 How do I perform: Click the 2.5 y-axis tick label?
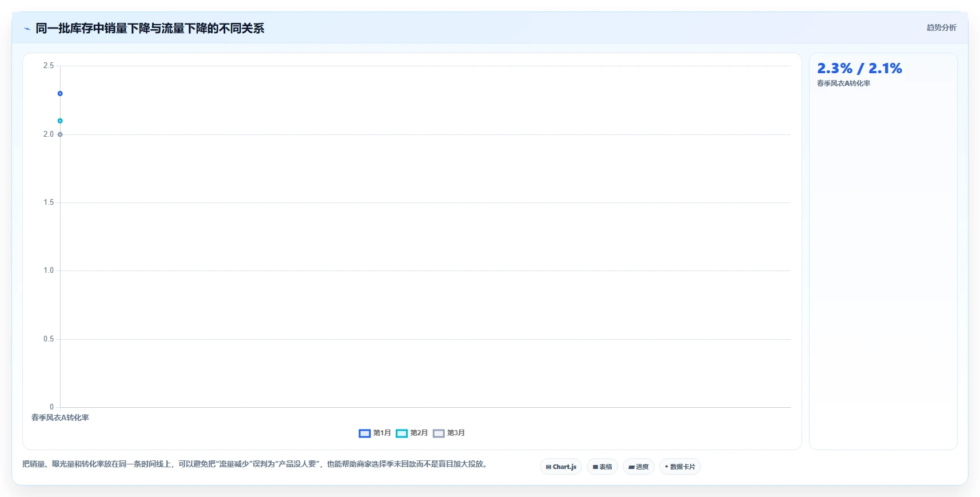[49, 66]
